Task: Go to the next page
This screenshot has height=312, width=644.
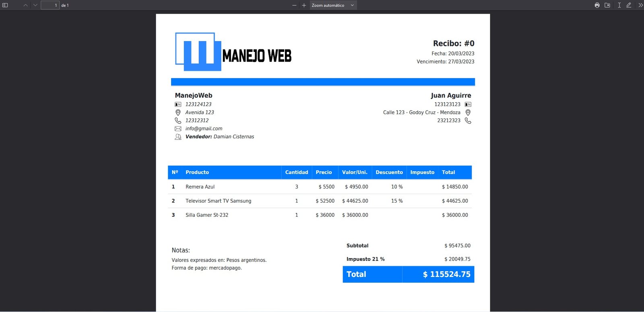Action: point(35,5)
